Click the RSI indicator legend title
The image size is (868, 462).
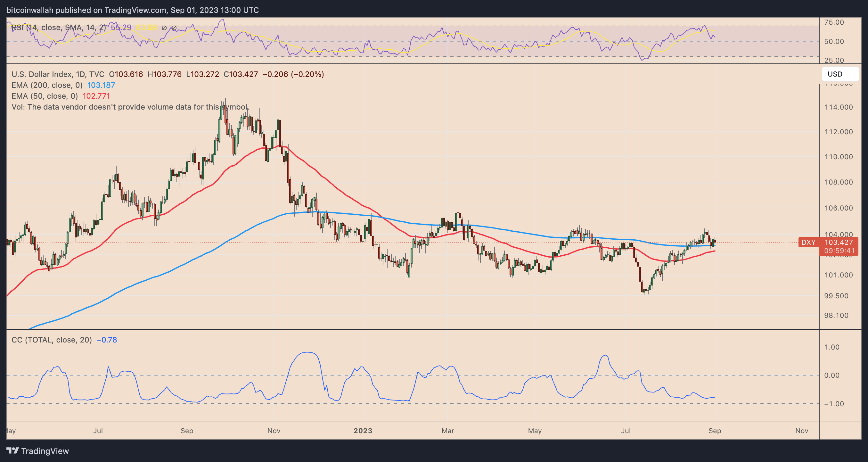(x=58, y=28)
